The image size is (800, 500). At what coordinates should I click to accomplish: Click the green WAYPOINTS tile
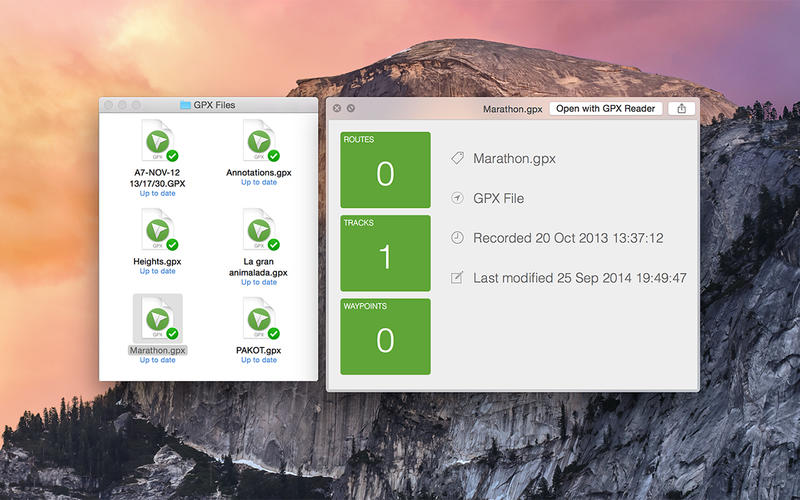385,336
